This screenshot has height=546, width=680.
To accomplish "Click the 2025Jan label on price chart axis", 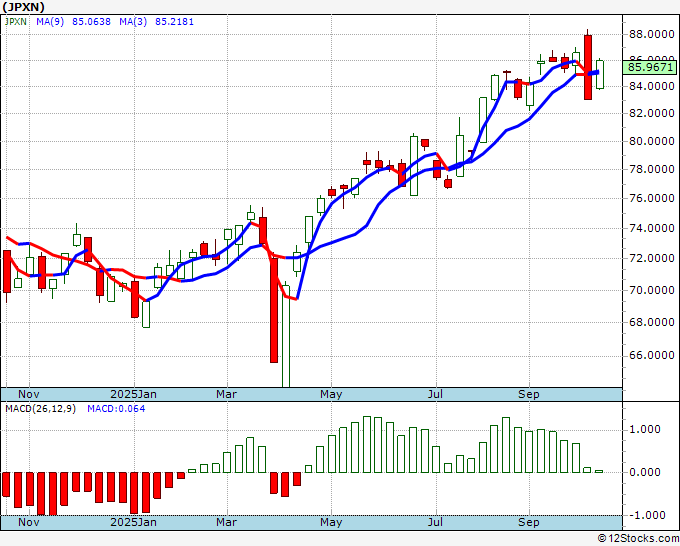I will (x=134, y=394).
